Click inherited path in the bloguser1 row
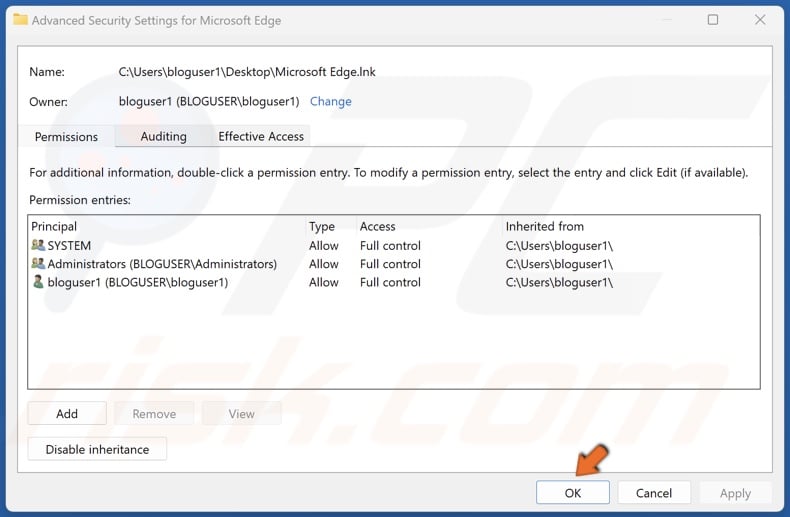The image size is (790, 517). click(x=559, y=282)
